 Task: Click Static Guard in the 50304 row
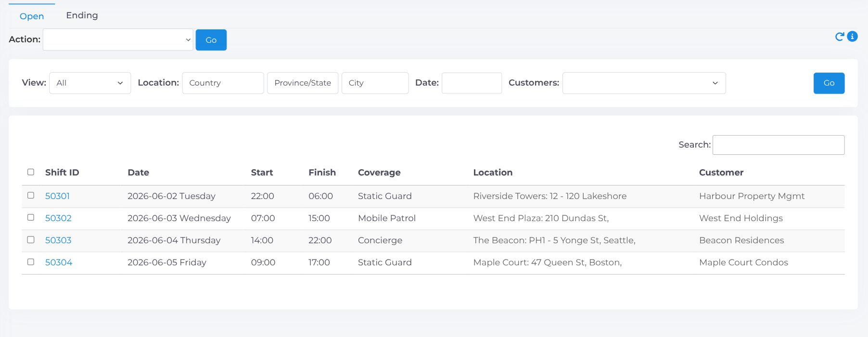click(x=384, y=262)
